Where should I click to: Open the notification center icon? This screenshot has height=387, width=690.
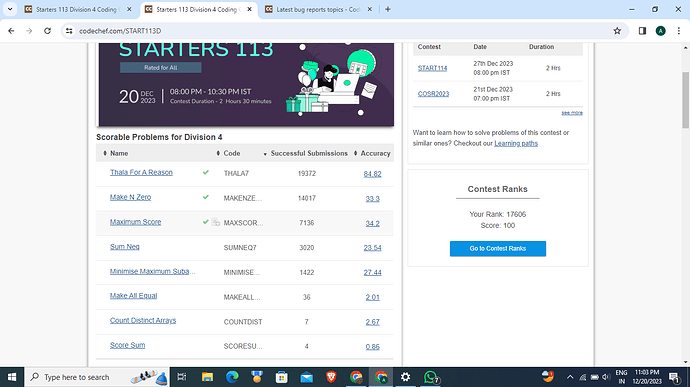pyautogui.click(x=674, y=377)
